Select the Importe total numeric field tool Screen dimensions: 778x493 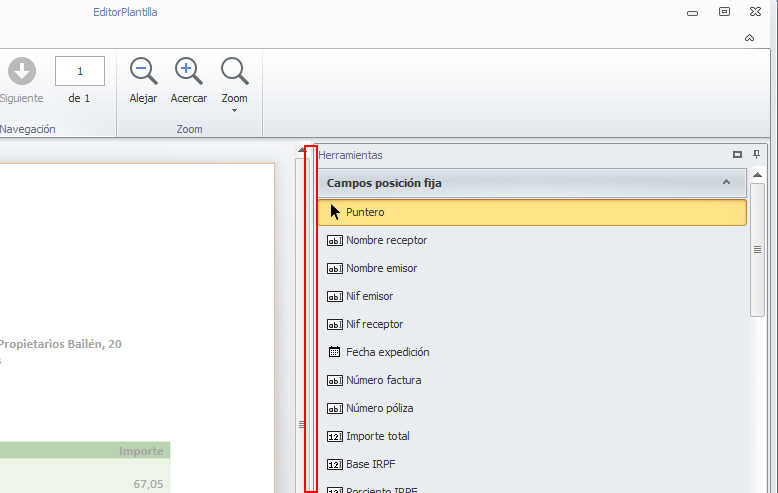coord(532,436)
